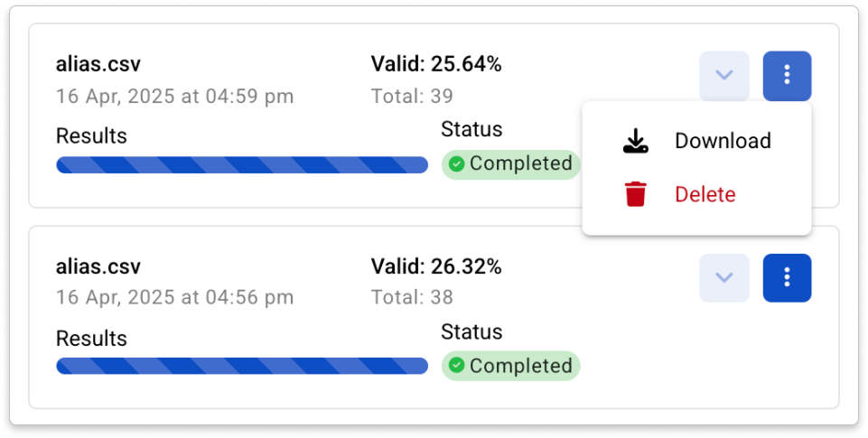The width and height of the screenshot is (868, 438).
Task: Expand the 04:59 pm alias.csv entry with the chevron
Action: pyautogui.click(x=723, y=75)
